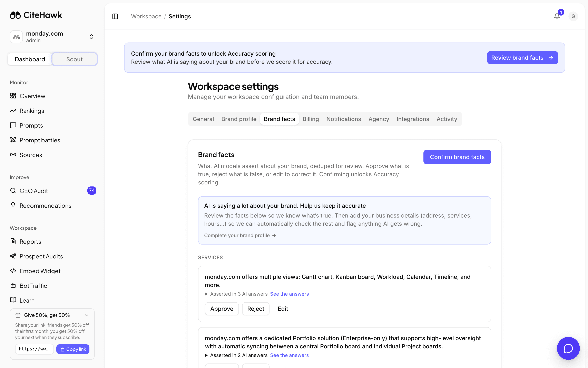588x368 pixels.
Task: Switch to Scout mode
Action: pos(75,59)
